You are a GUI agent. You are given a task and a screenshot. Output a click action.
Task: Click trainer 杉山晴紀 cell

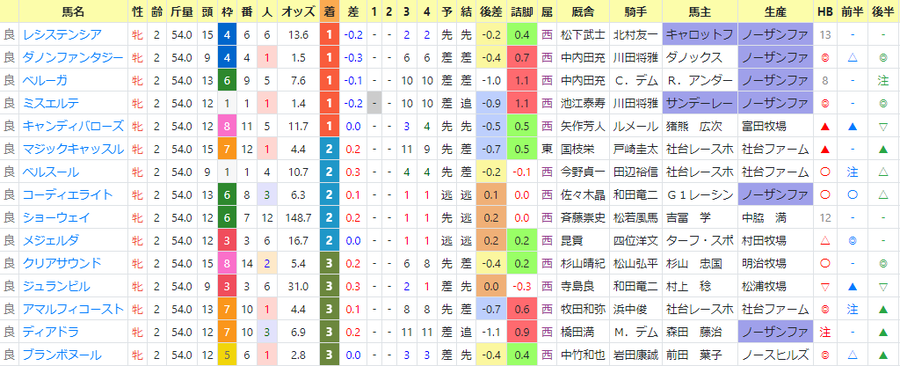(583, 263)
